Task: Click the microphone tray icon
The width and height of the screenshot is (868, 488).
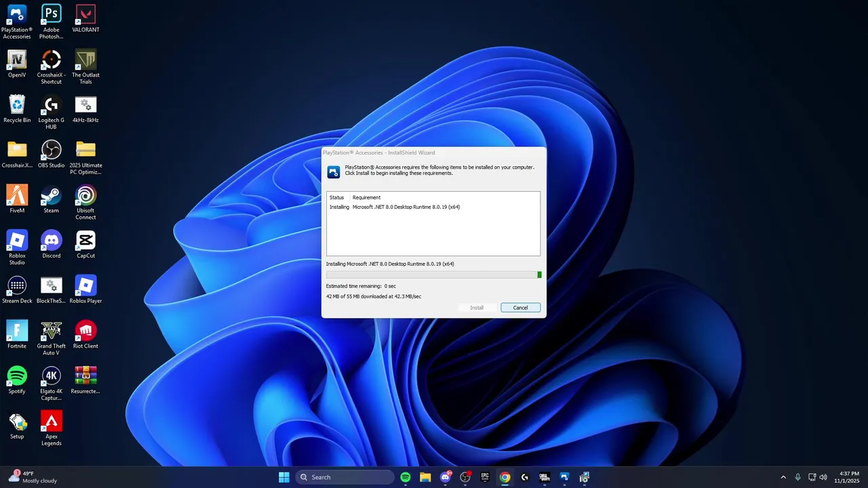Action: point(797,477)
